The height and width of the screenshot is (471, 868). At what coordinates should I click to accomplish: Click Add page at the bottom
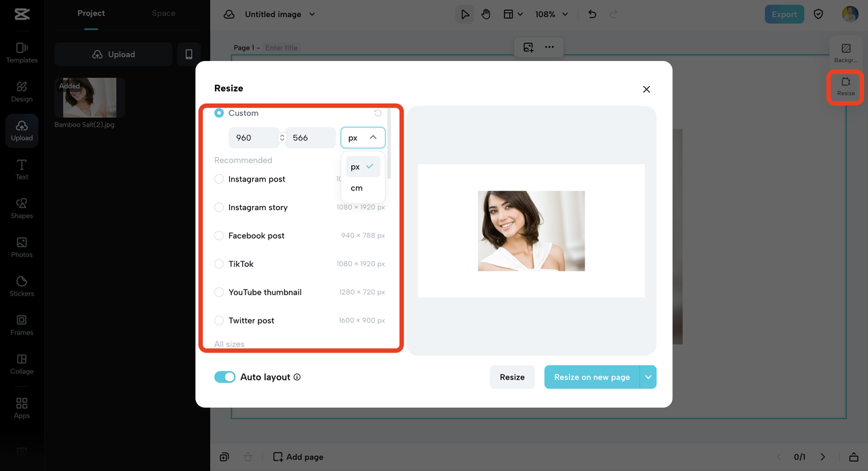tap(298, 457)
